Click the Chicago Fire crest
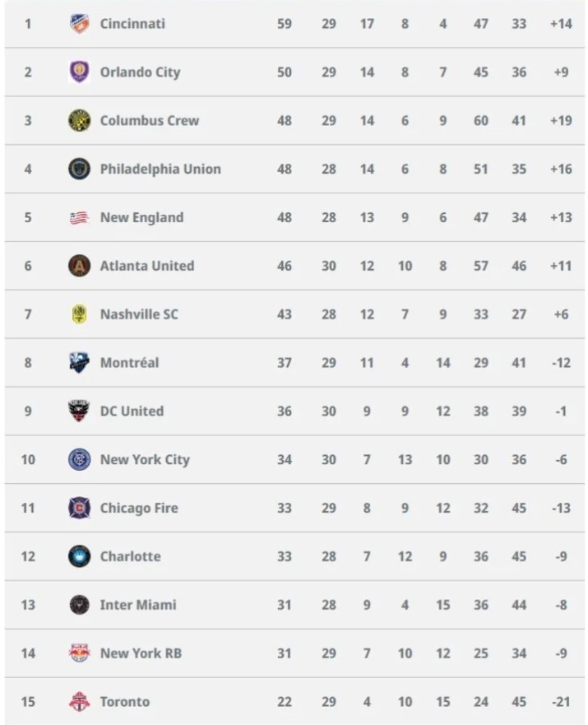 coord(79,508)
